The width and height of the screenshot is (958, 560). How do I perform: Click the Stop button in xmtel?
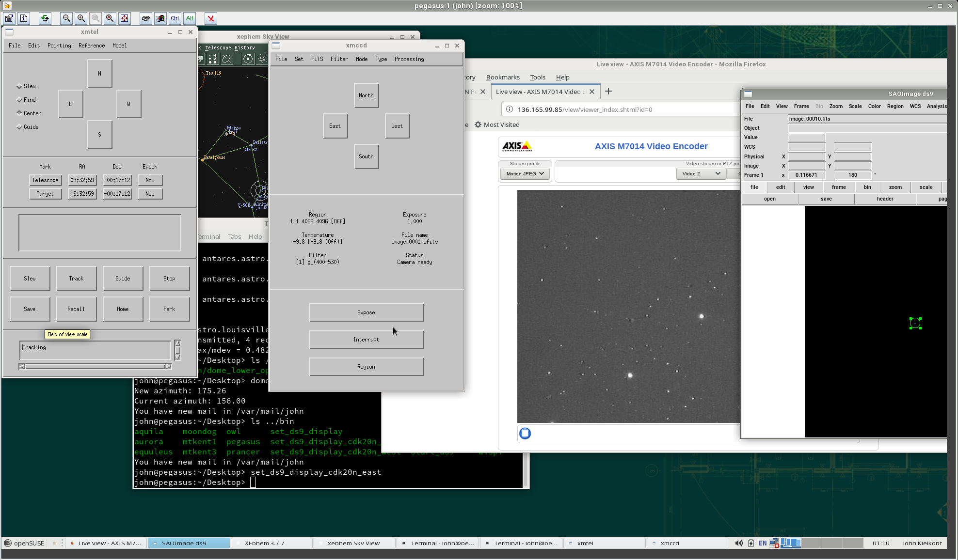pos(169,279)
